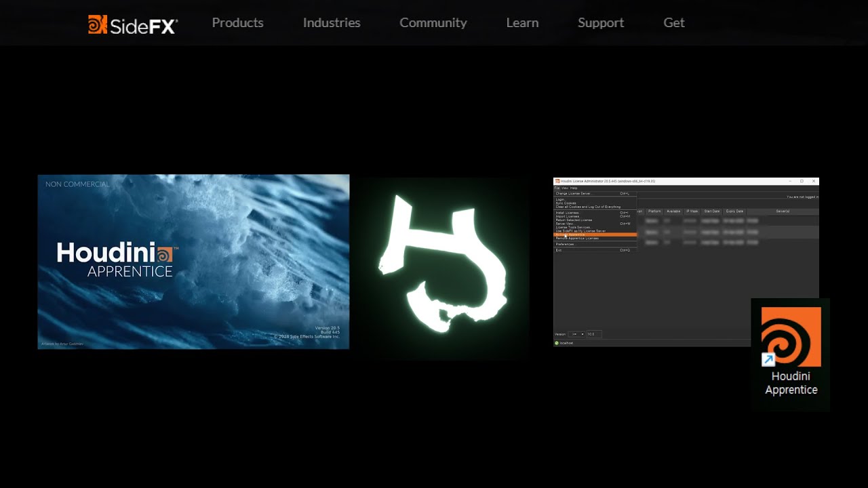868x488 pixels.
Task: Click the Version number input field
Action: tap(594, 334)
